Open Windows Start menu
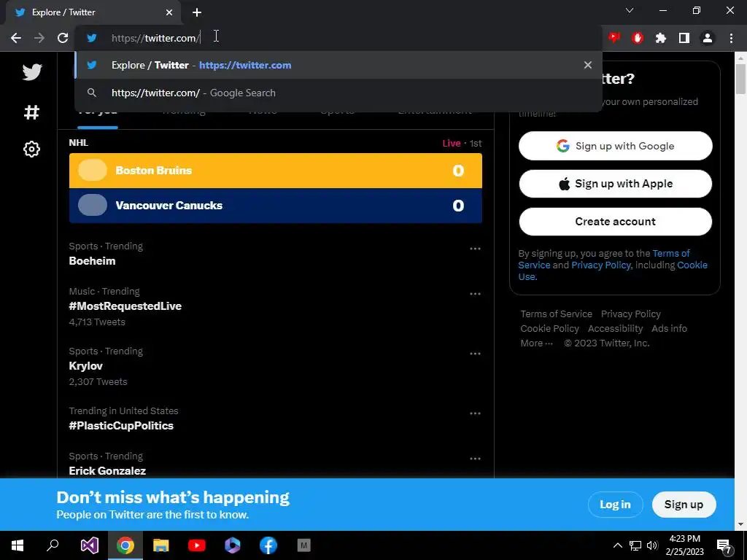The width and height of the screenshot is (747, 560). pyautogui.click(x=18, y=545)
